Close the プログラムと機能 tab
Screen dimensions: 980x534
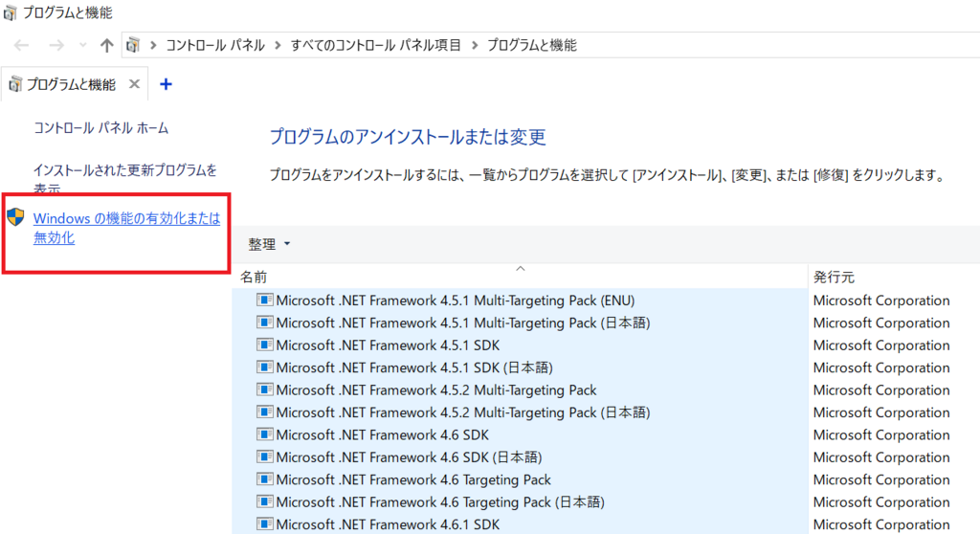pyautogui.click(x=134, y=84)
